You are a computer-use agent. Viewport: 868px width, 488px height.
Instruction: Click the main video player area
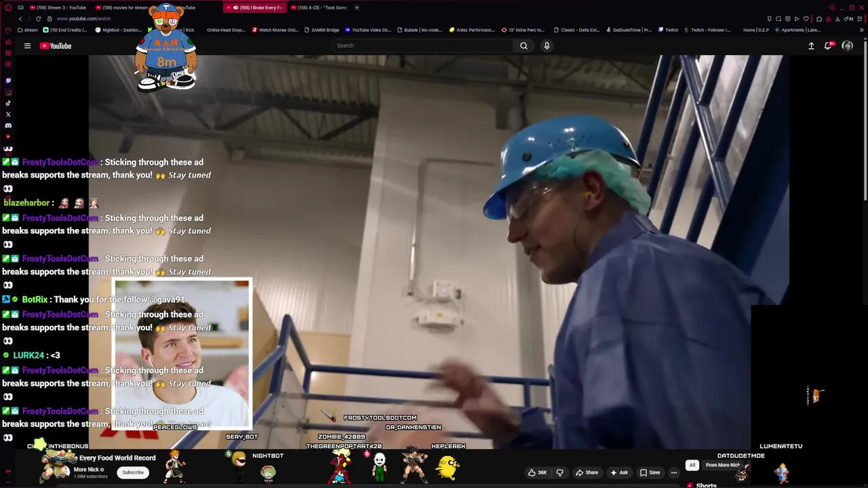click(x=438, y=251)
